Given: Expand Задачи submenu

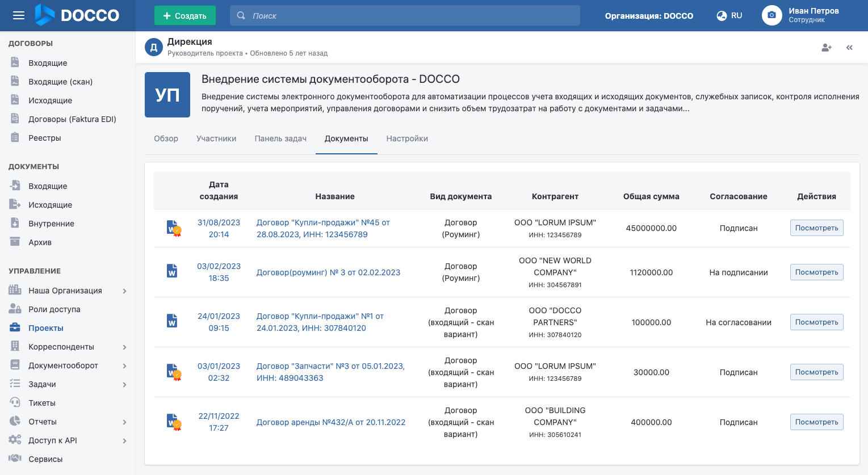Looking at the screenshot, I should 124,384.
